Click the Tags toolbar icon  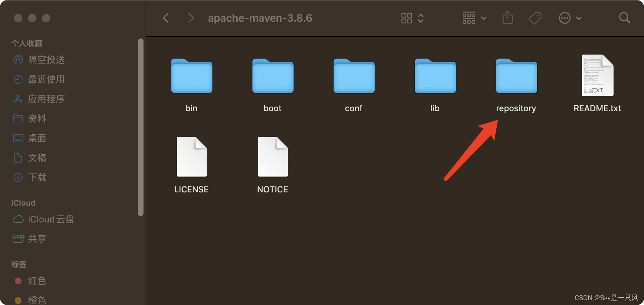[535, 18]
